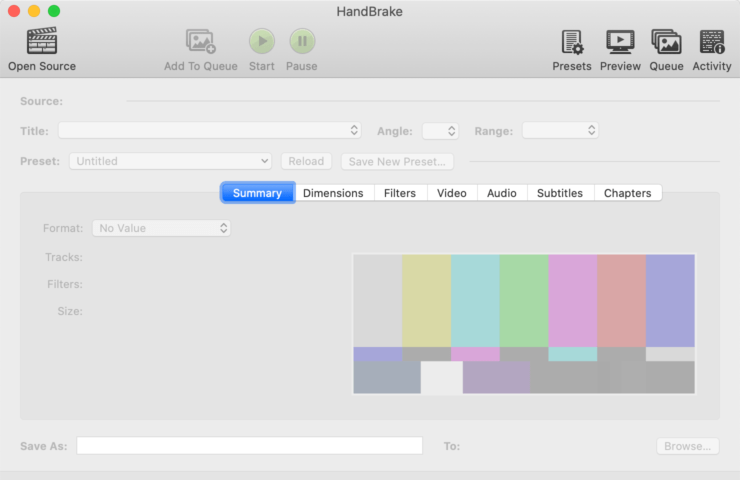Switch to the Chapters tab
This screenshot has height=480, width=740.
[628, 193]
